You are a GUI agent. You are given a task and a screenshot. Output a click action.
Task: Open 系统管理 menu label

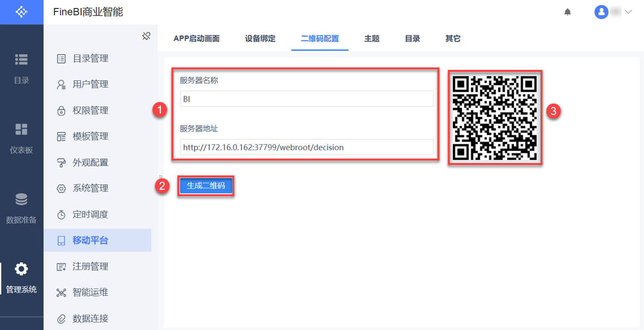91,188
